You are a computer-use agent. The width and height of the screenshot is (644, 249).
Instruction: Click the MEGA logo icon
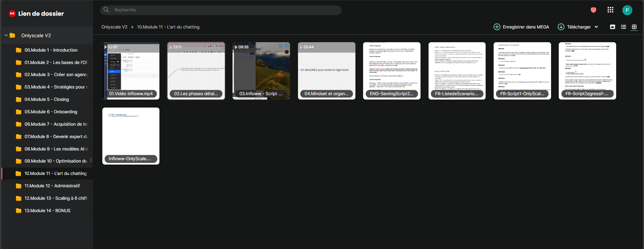(12, 13)
